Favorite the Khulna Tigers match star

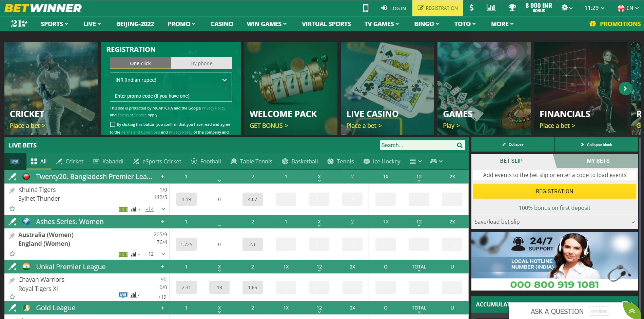tap(12, 208)
